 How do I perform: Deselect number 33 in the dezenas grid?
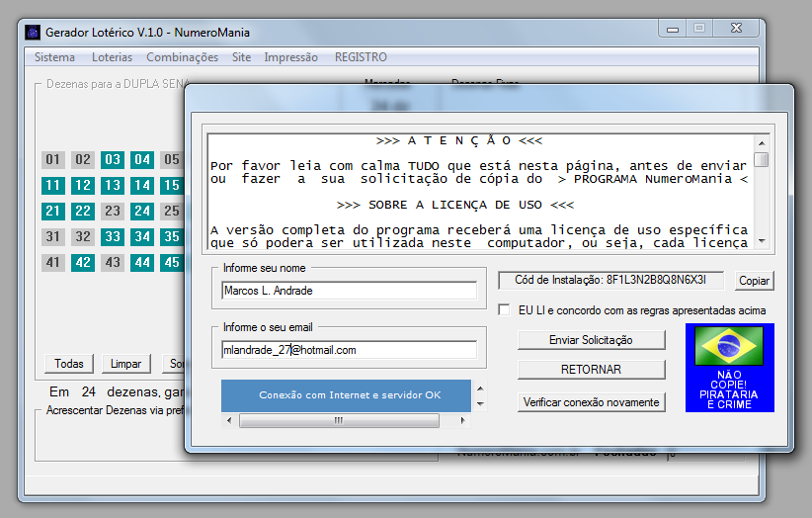(113, 236)
